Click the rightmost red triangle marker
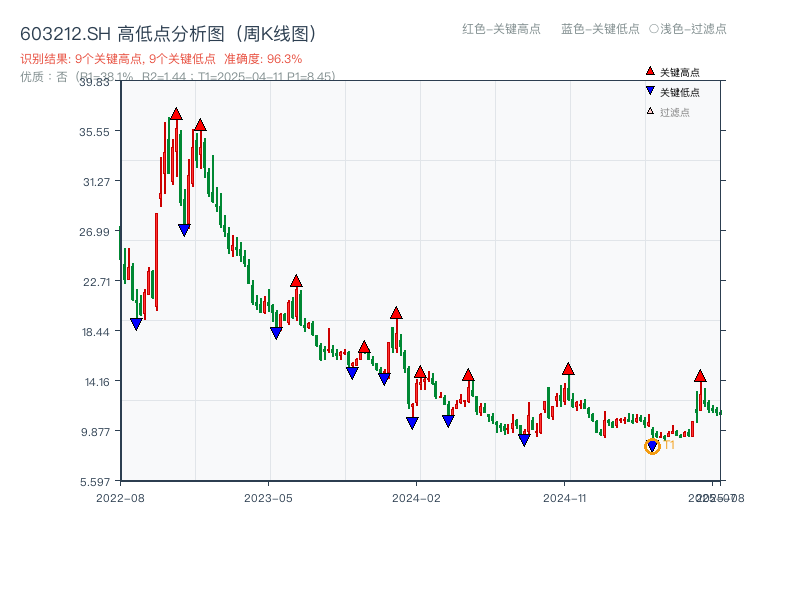This screenshot has height=600, width=800. point(700,378)
